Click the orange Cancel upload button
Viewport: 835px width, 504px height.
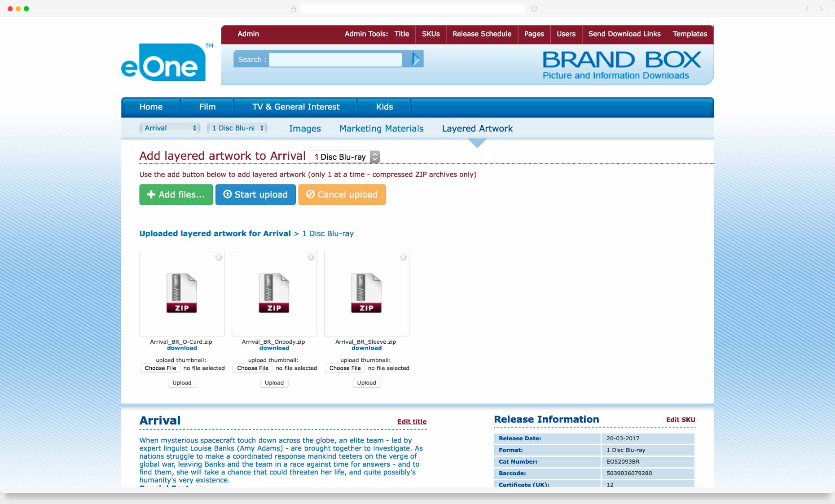[x=342, y=194]
